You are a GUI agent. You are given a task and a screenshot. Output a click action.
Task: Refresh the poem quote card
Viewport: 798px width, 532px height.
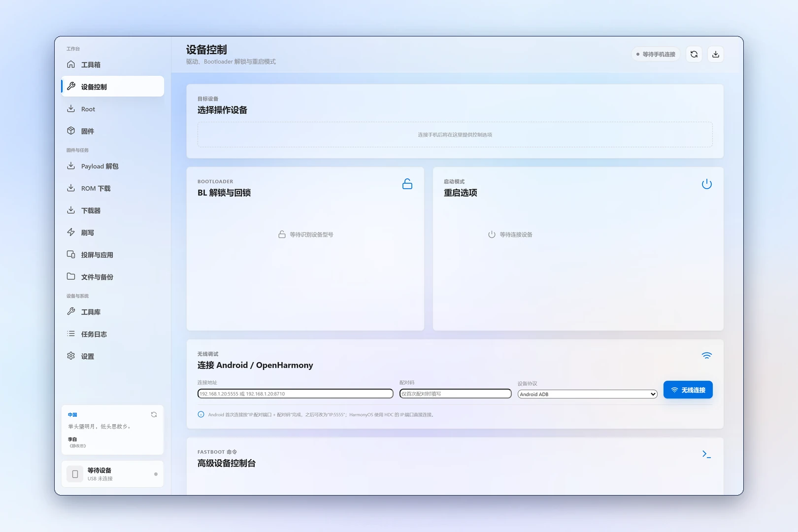pyautogui.click(x=154, y=415)
